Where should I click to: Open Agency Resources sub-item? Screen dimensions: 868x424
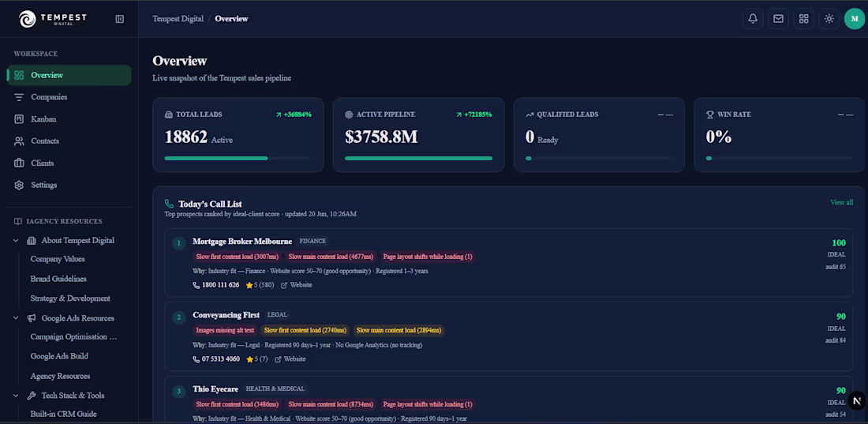tap(60, 376)
